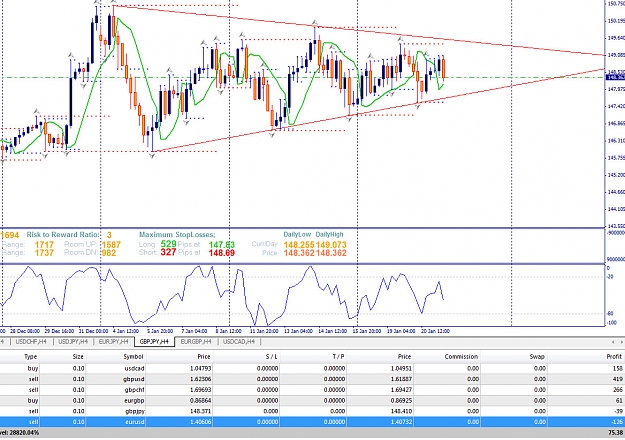Click the Symbol column header
This screenshot has height=440, width=625.
pos(133,356)
